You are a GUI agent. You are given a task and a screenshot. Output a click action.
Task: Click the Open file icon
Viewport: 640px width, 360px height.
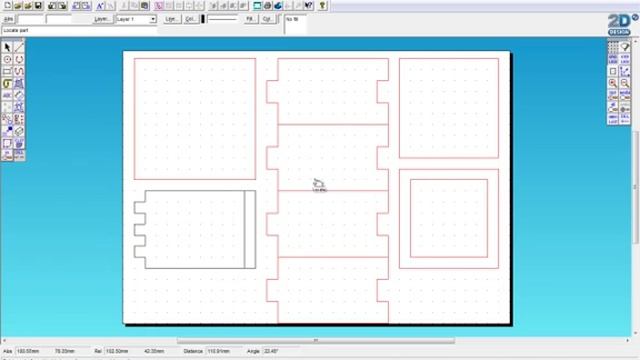click(x=18, y=6)
